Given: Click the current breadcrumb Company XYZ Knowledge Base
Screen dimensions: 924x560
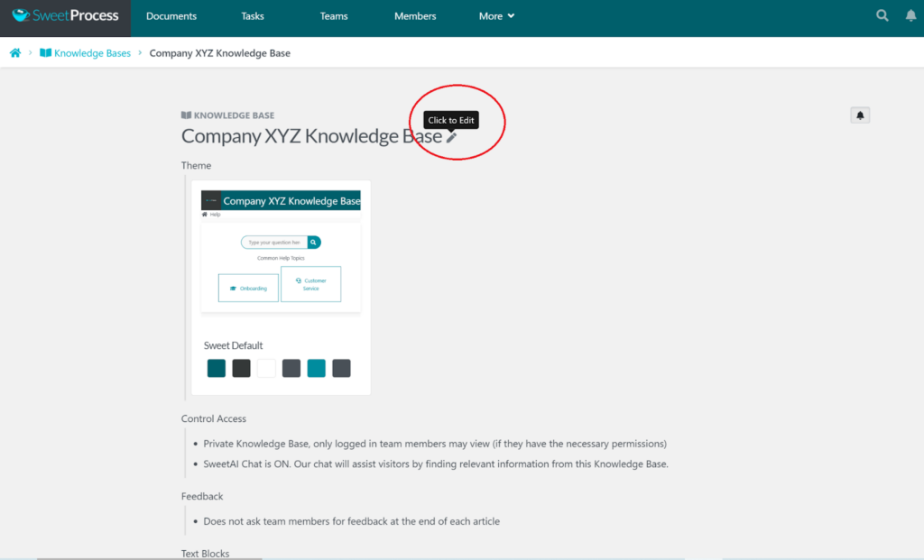Looking at the screenshot, I should coord(220,53).
